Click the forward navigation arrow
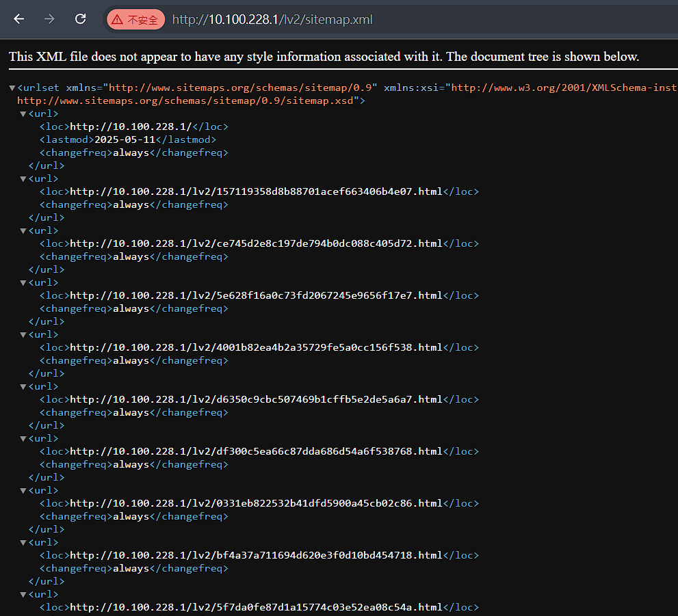 point(49,19)
